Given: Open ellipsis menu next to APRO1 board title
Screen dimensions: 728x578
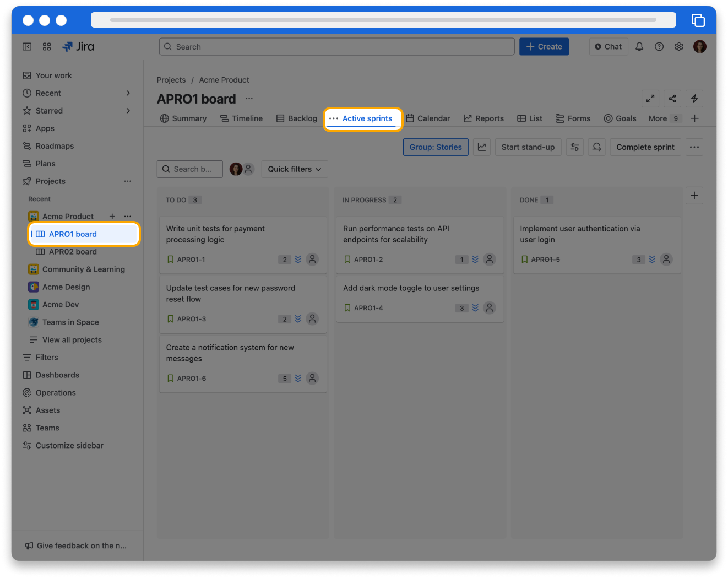Looking at the screenshot, I should point(249,99).
